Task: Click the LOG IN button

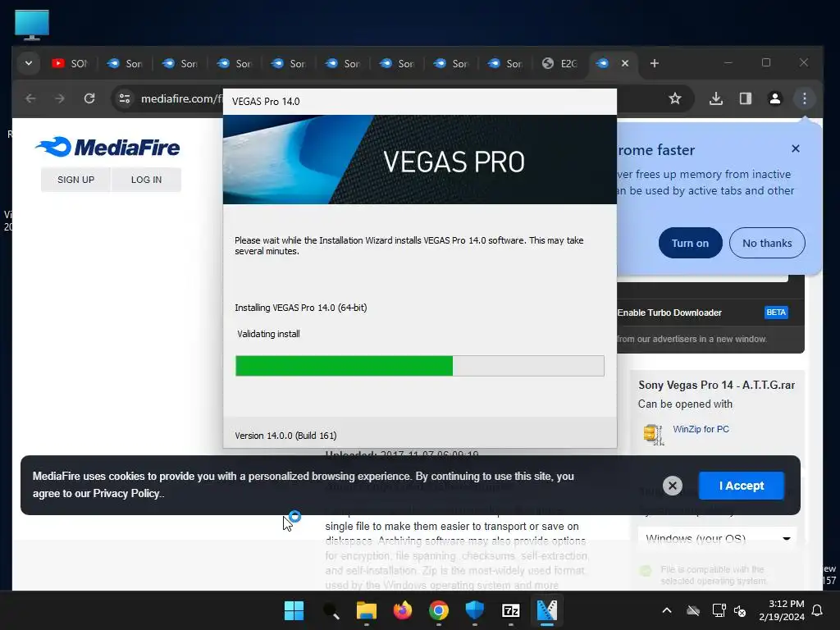Action: tap(146, 180)
